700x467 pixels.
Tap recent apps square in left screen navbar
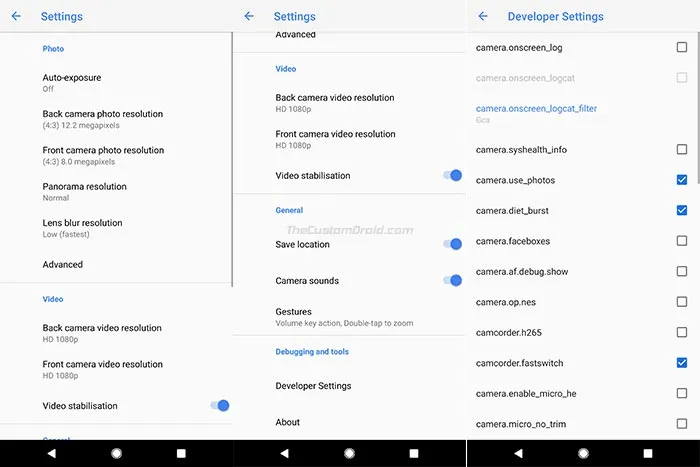pos(181,453)
